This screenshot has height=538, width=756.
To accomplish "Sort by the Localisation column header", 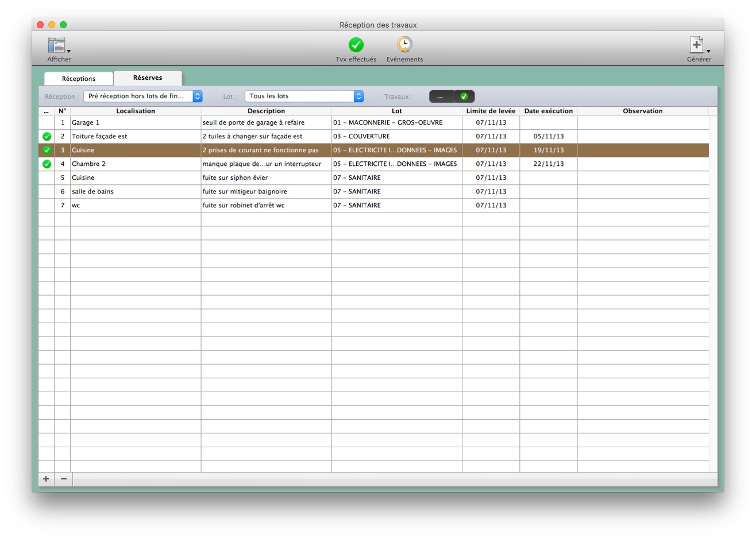I will (x=136, y=111).
